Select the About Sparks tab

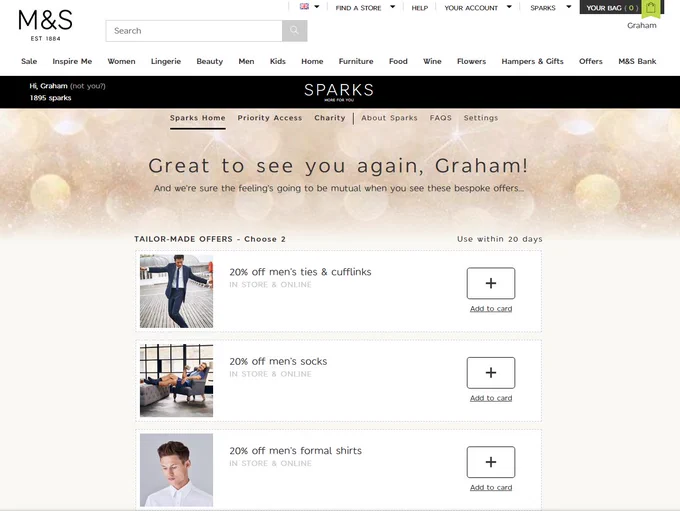point(389,118)
